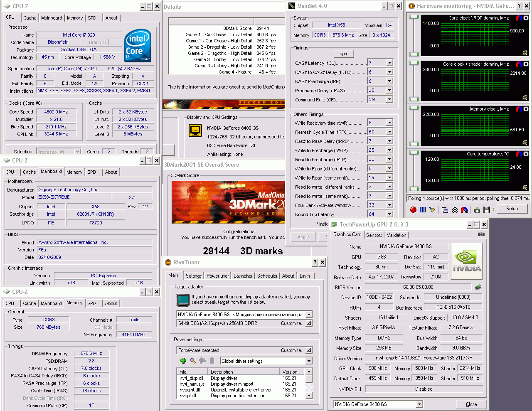Save monitoring log with the floppy disk icon
This screenshot has height=411, width=532.
(x=487, y=210)
